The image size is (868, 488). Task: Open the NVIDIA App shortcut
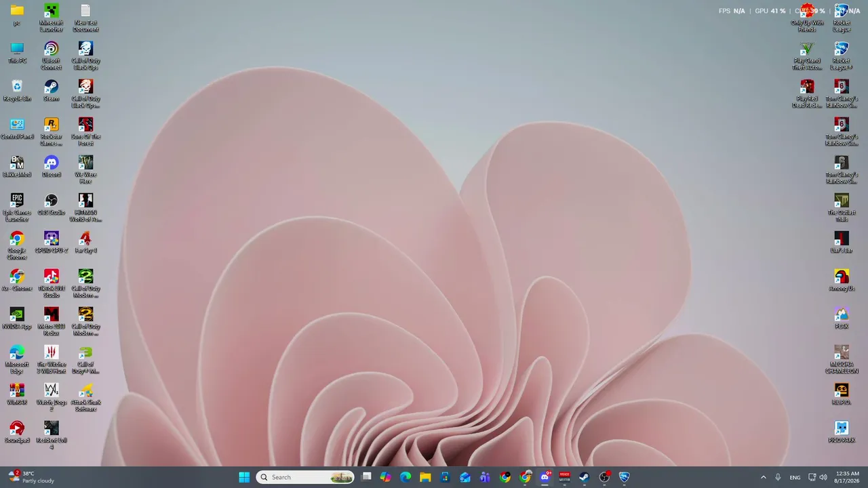(x=17, y=318)
